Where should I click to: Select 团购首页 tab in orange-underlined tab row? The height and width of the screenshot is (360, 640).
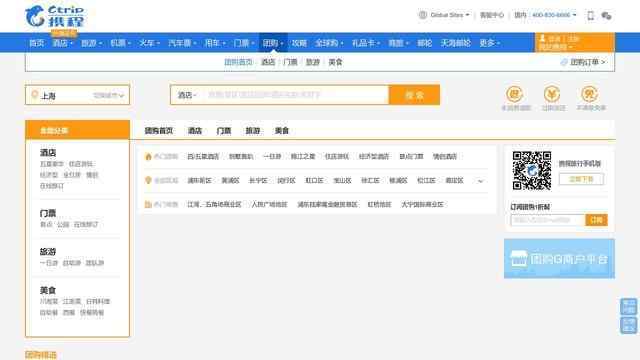coord(159,131)
